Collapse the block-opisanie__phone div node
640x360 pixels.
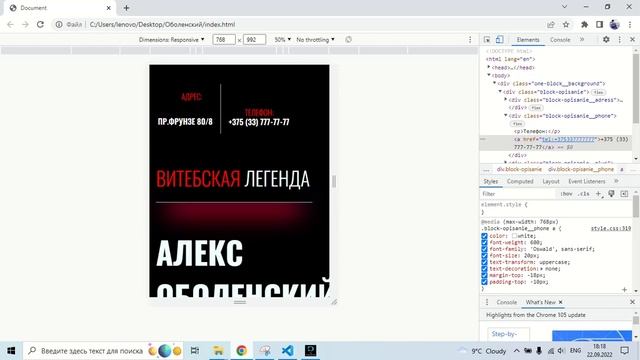(x=505, y=116)
